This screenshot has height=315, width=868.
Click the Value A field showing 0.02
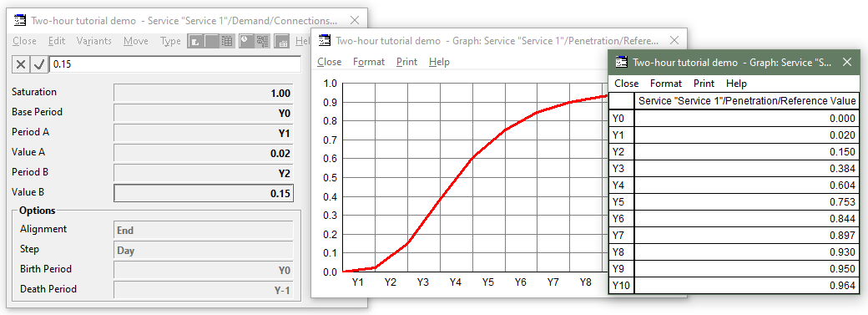point(203,153)
